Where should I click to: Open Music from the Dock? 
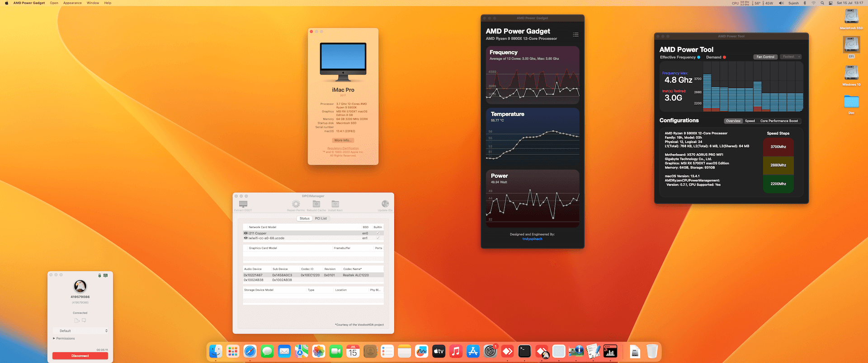coord(456,351)
